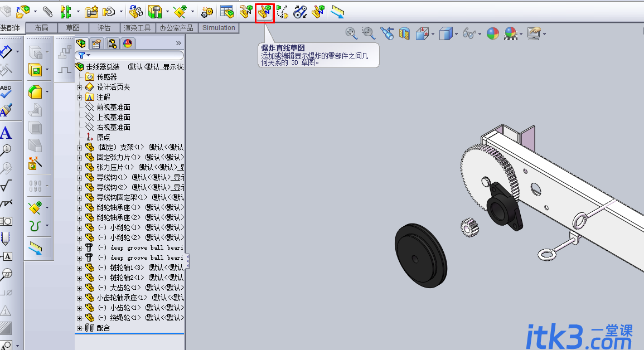Viewport: 644px width, 350px height.
Task: Click the feature tree filter input field
Action: tap(129, 55)
